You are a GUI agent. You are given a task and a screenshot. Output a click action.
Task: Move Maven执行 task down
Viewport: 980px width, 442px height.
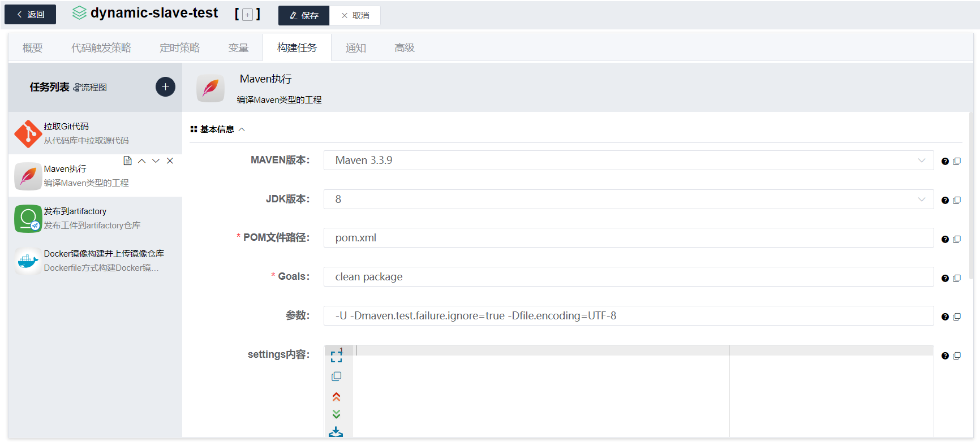pos(156,161)
